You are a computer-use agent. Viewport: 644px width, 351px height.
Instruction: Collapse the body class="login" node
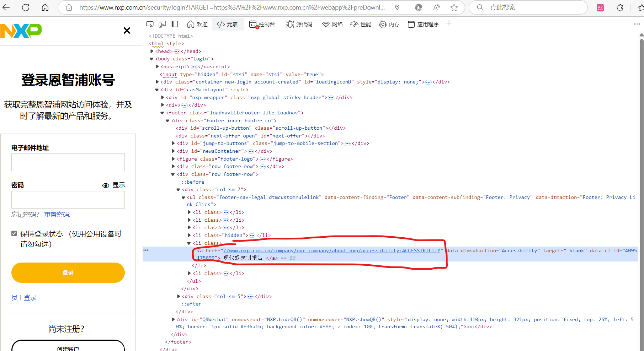click(x=152, y=59)
